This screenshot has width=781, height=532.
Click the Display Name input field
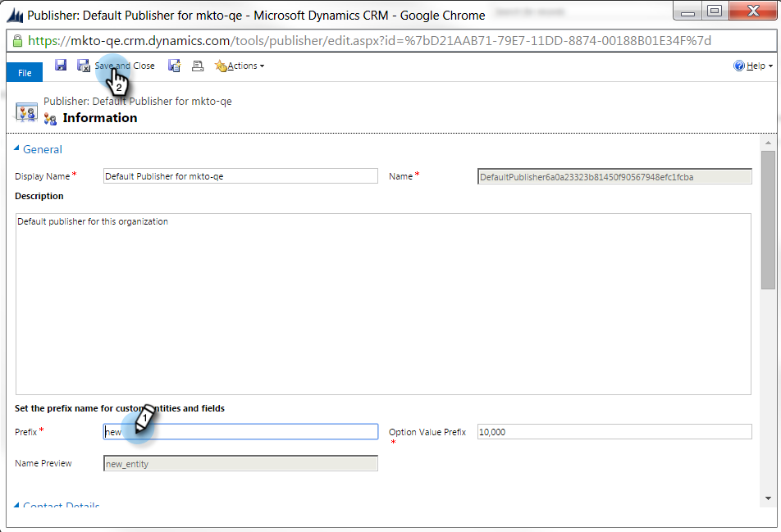tap(240, 176)
